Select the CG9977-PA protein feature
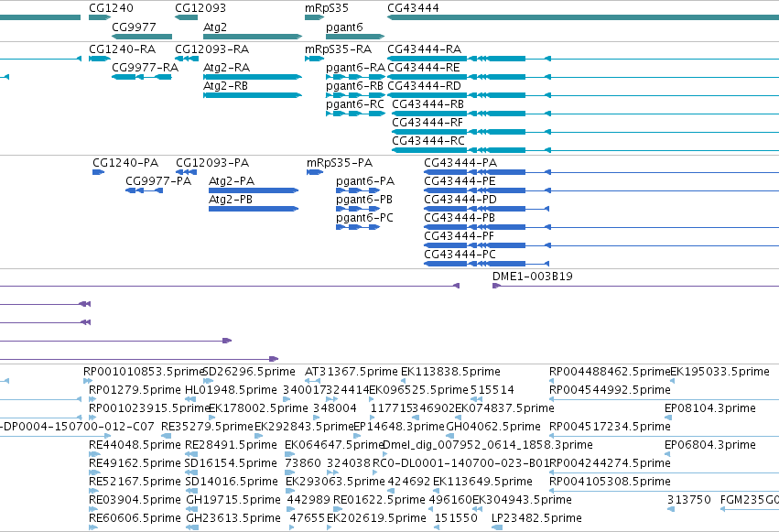The height and width of the screenshot is (532, 779). click(144, 190)
